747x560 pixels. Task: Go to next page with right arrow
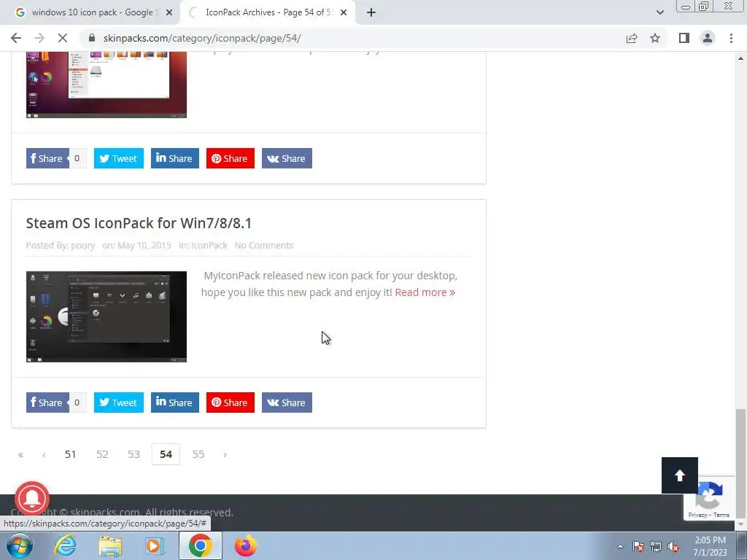pyautogui.click(x=225, y=455)
